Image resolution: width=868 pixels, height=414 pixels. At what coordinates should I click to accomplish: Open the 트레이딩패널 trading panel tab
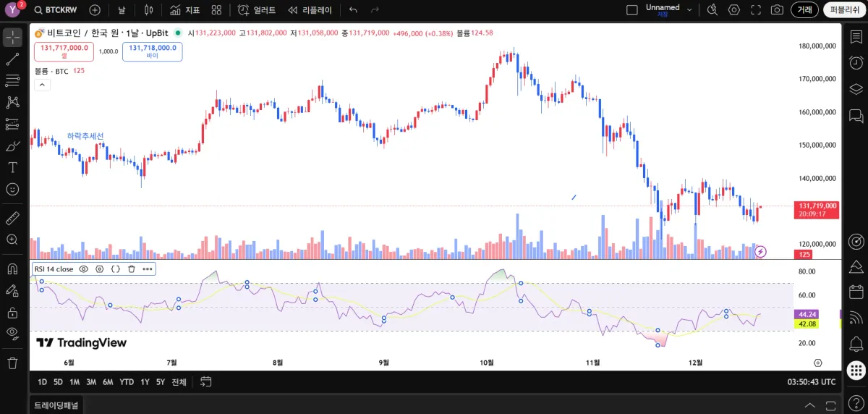coord(56,405)
